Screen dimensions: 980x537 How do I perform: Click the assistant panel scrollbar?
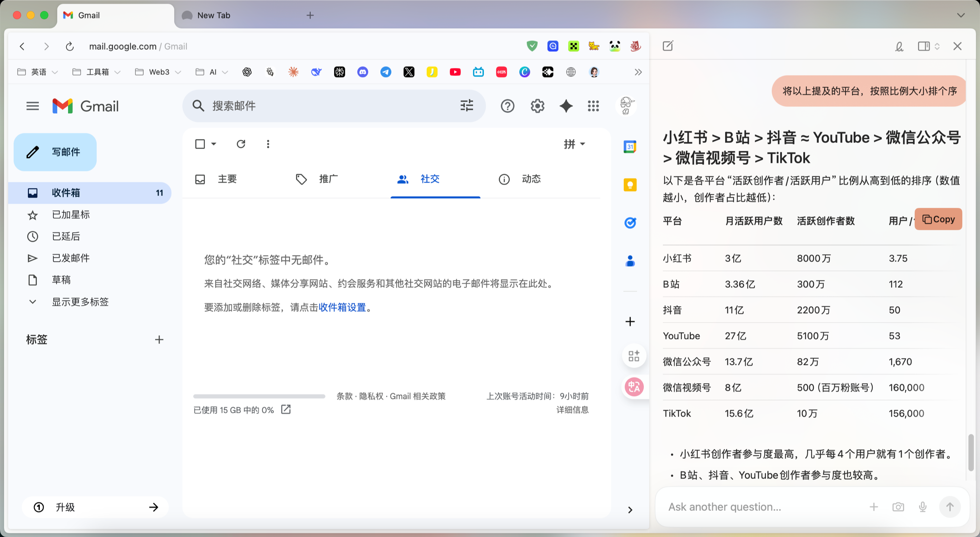point(970,452)
